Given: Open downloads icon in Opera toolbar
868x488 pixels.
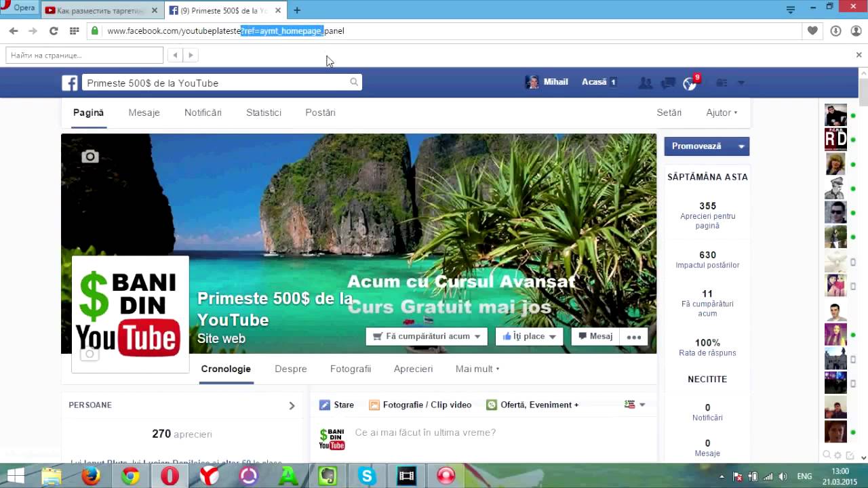Looking at the screenshot, I should [x=835, y=30].
